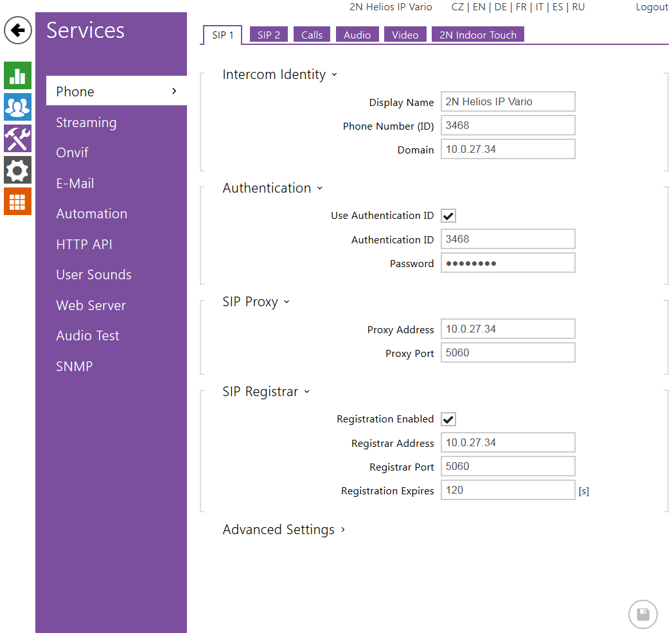The width and height of the screenshot is (672, 633).
Task: Open HTTP API in the Services menu
Action: point(84,245)
